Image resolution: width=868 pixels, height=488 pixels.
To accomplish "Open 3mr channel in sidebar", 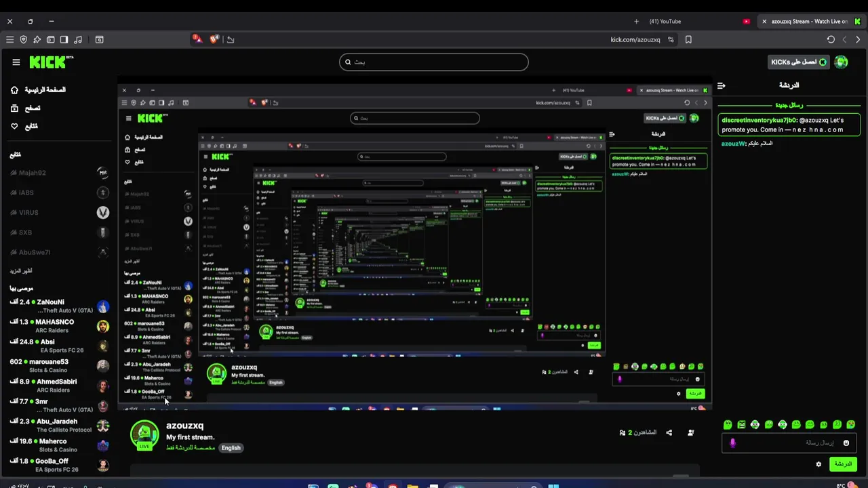I will point(60,405).
